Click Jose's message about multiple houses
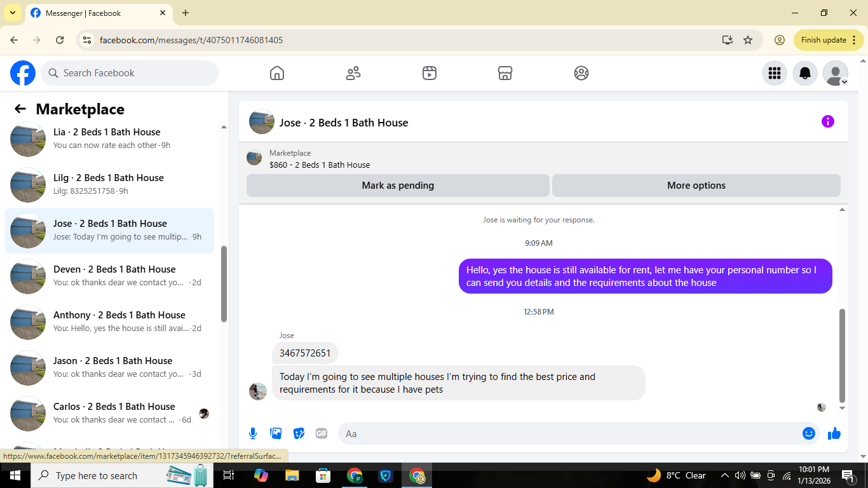The image size is (868, 488). (x=458, y=383)
